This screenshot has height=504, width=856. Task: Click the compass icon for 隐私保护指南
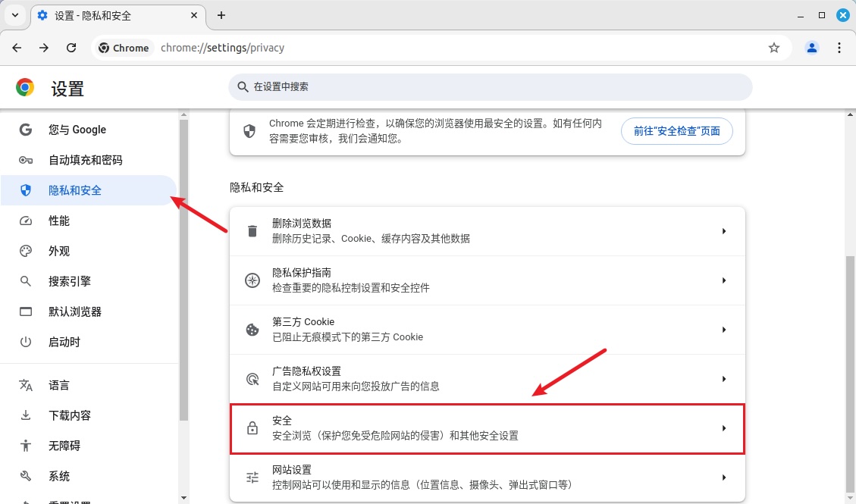coord(252,280)
